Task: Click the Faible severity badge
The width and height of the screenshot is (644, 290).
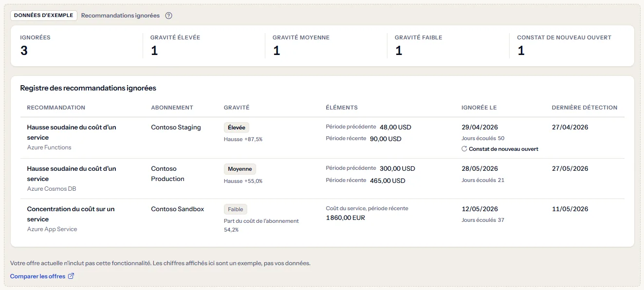Action: click(236, 210)
